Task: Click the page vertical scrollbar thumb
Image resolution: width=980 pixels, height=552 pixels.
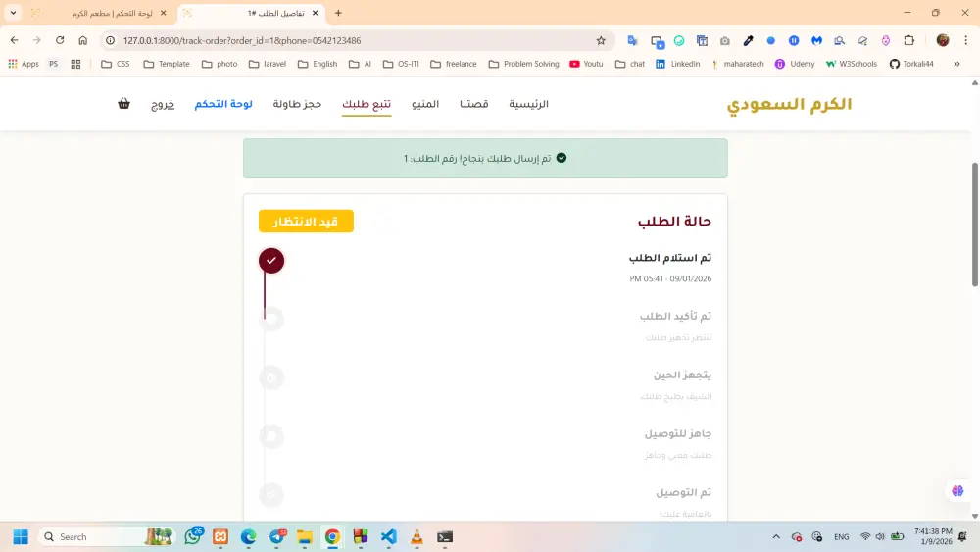Action: pyautogui.click(x=974, y=225)
